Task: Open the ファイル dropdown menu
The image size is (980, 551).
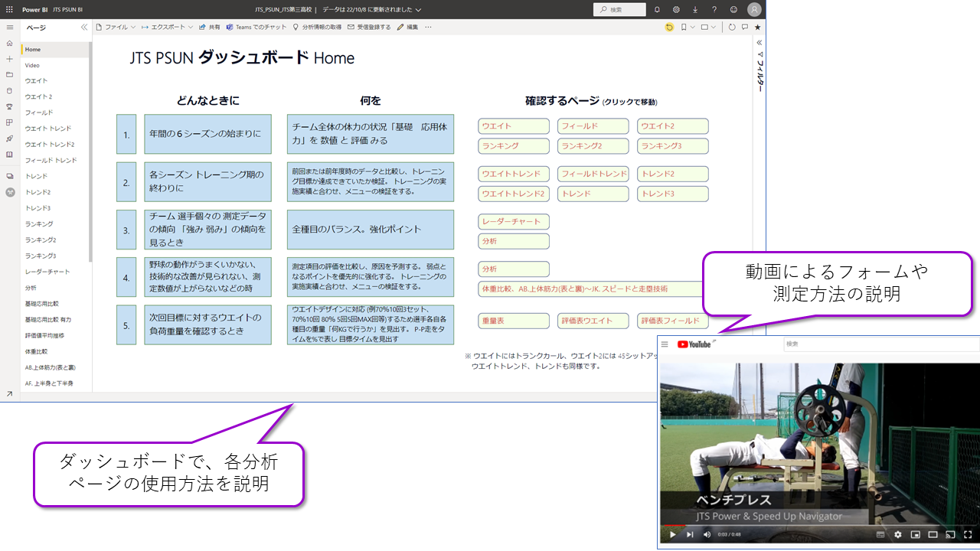Action: (116, 27)
